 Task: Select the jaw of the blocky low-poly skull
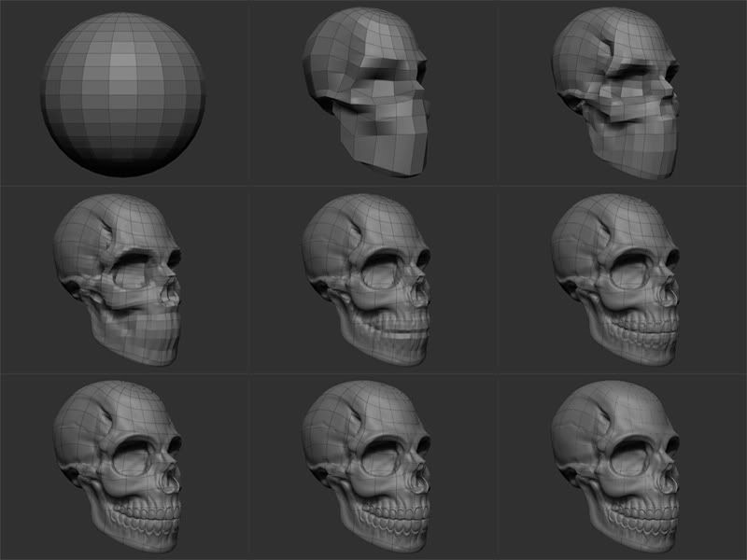click(x=392, y=149)
